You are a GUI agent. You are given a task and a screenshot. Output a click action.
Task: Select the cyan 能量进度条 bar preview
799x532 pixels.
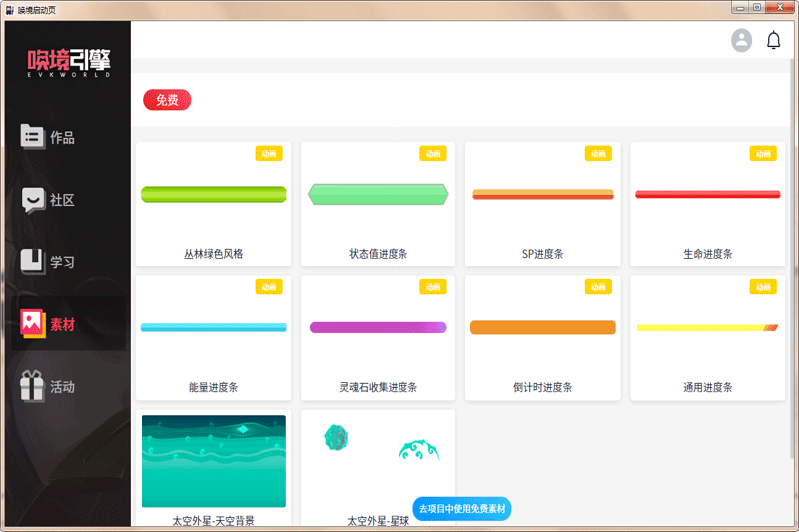click(214, 327)
